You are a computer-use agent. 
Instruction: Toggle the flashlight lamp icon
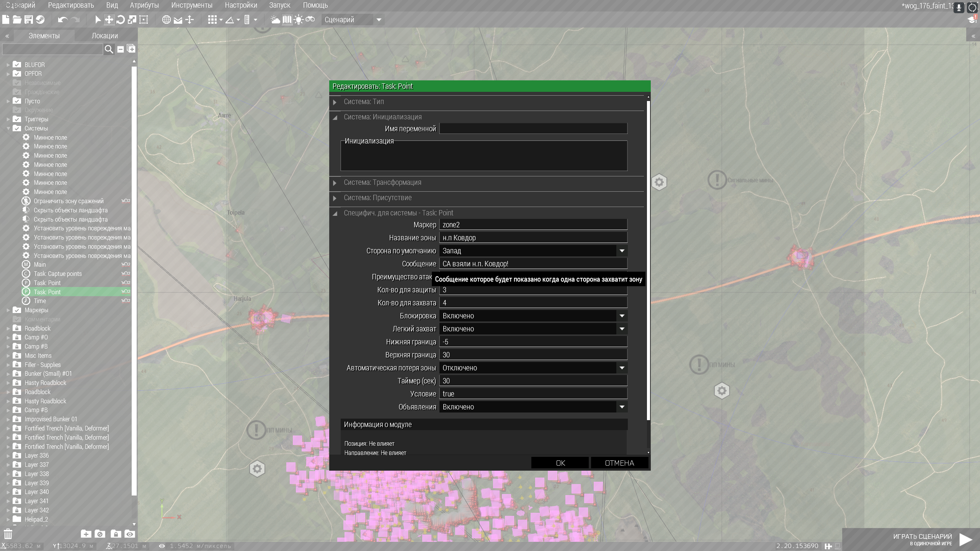pyautogui.click(x=299, y=20)
